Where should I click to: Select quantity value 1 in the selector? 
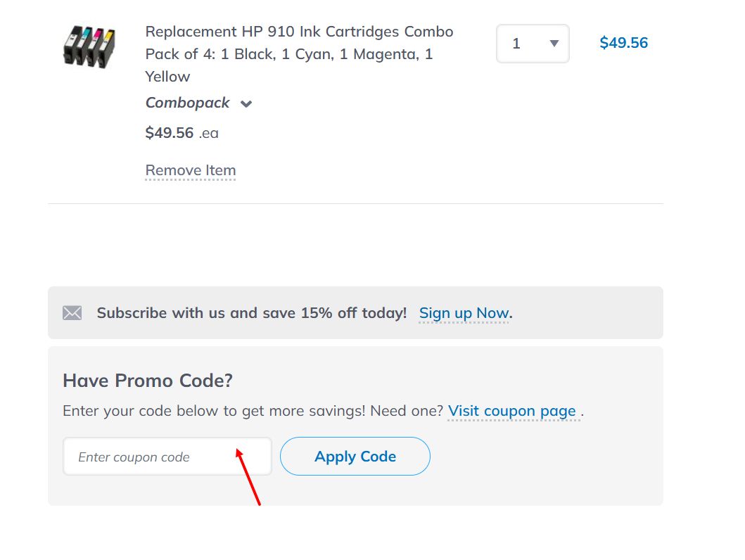[518, 43]
